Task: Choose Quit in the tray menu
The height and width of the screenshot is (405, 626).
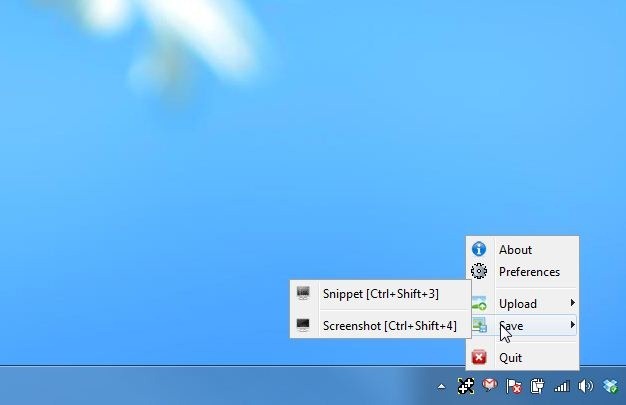Action: point(522,357)
